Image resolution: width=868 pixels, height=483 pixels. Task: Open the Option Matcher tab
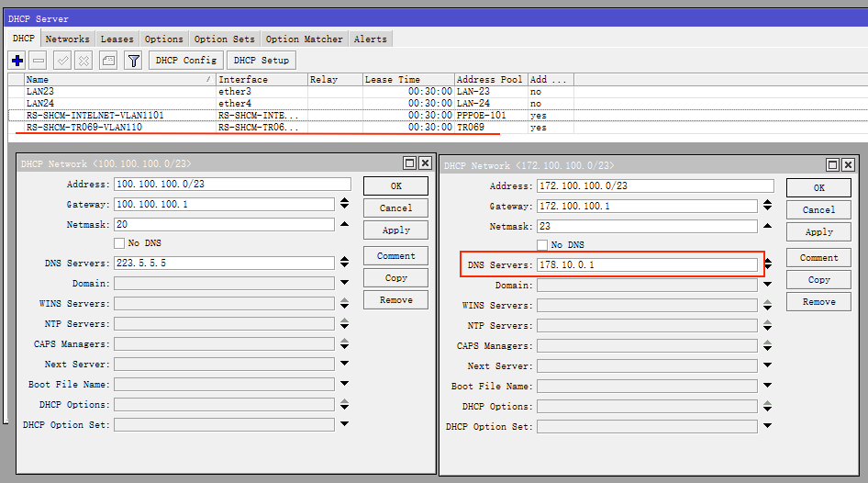304,39
